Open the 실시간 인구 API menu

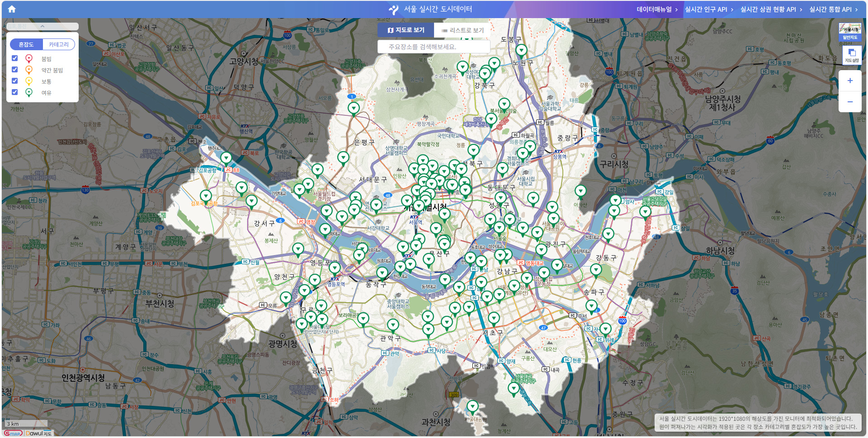(x=709, y=9)
